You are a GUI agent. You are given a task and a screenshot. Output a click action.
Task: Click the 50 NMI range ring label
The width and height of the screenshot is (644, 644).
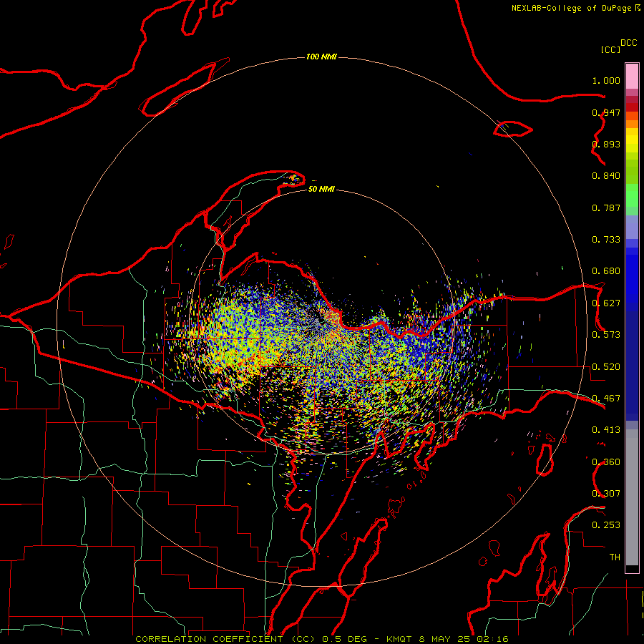[321, 189]
